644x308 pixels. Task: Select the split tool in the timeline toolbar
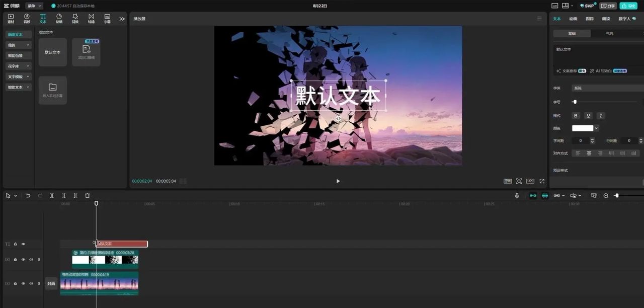tap(51, 195)
